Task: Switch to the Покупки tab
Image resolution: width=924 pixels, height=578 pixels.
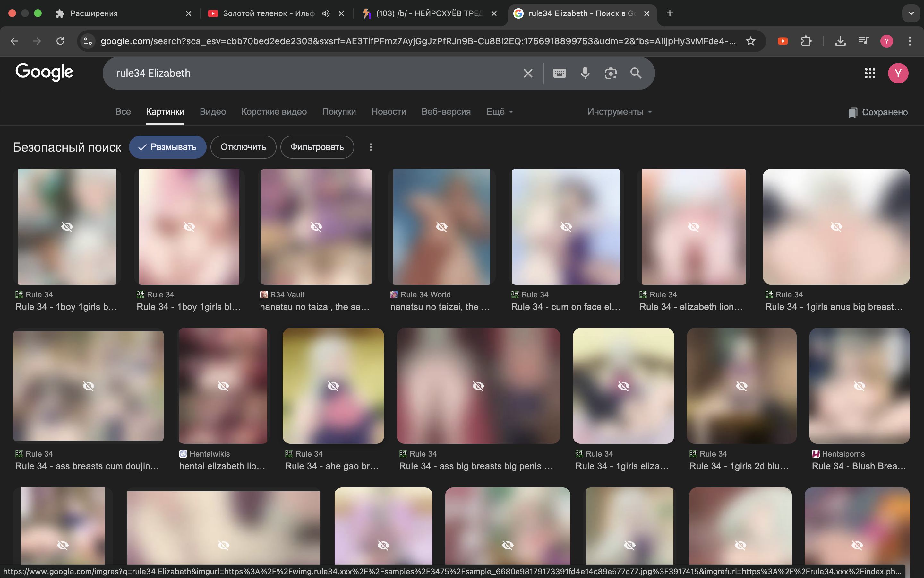Action: [339, 112]
